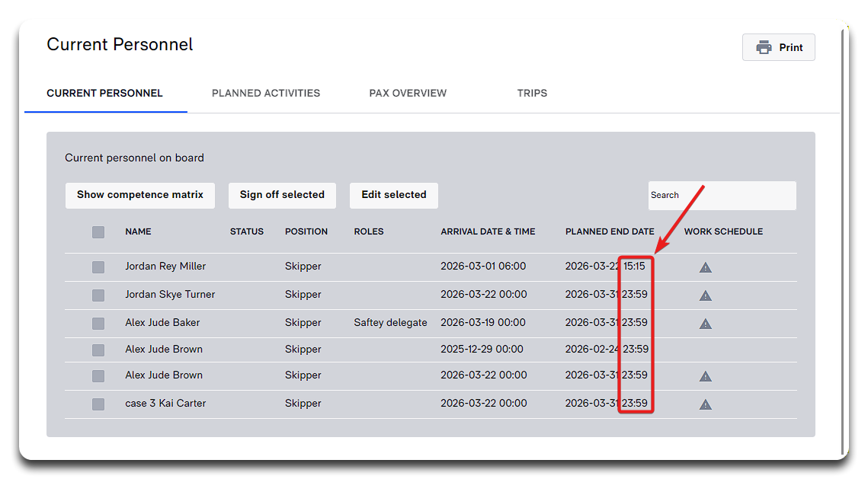This screenshot has height=479, width=868.
Task: Click the Edit selected button
Action: pos(394,195)
